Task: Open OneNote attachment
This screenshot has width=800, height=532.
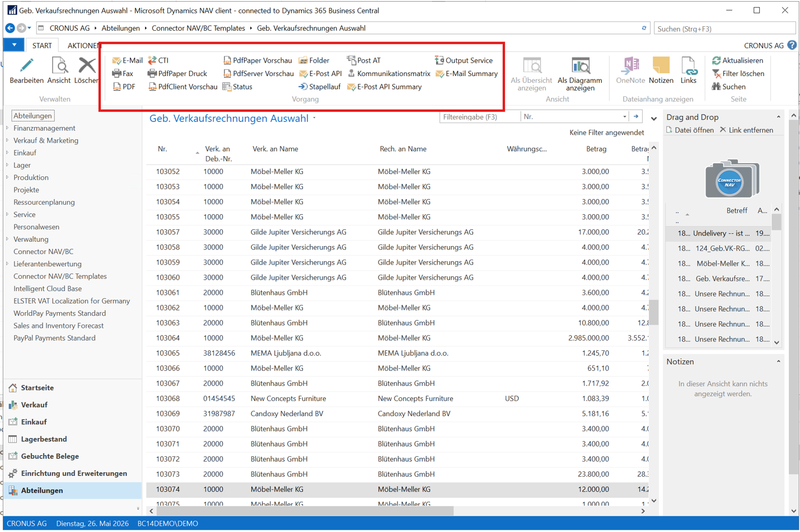Action: click(x=630, y=71)
